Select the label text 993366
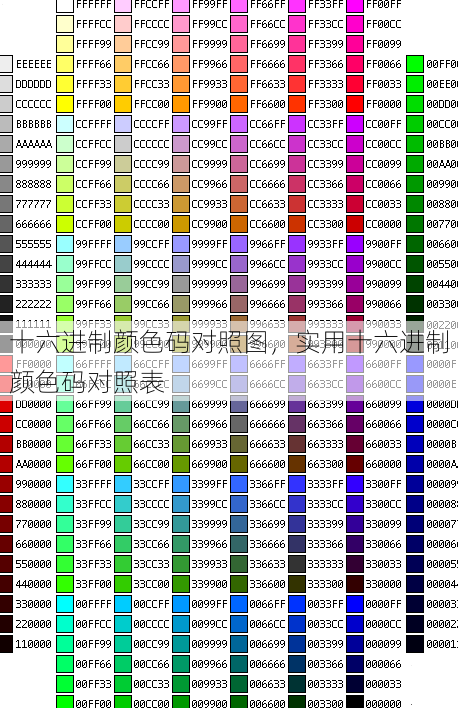 click(x=326, y=304)
